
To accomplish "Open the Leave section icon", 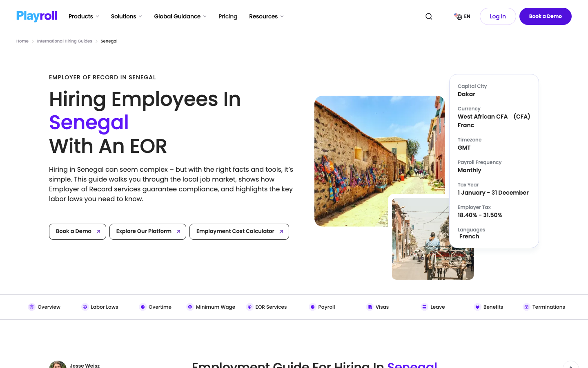I will (424, 307).
